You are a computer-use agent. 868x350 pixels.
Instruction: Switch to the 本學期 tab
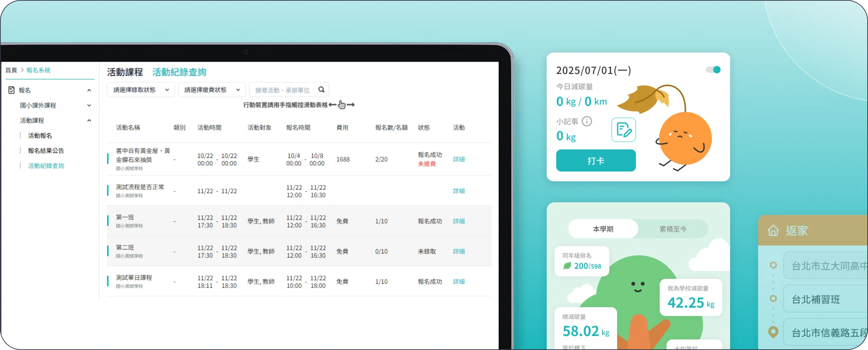pos(603,229)
